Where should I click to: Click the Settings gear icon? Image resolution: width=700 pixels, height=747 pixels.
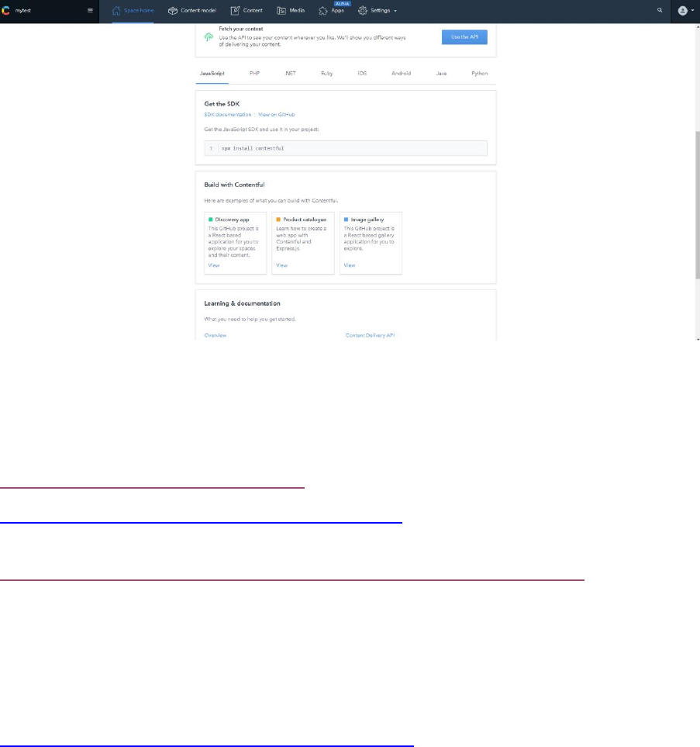(x=362, y=11)
